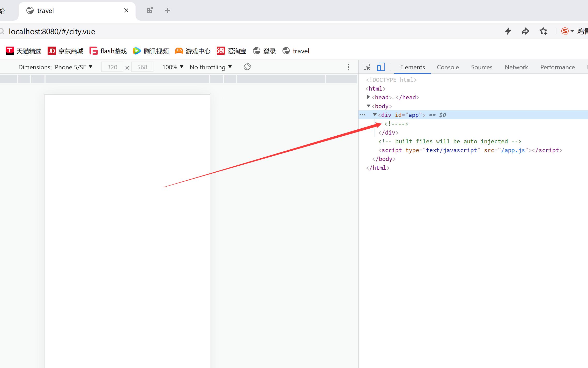Click the bookmark star icon in toolbar
Screen dimensions: 588x368
pyautogui.click(x=544, y=31)
